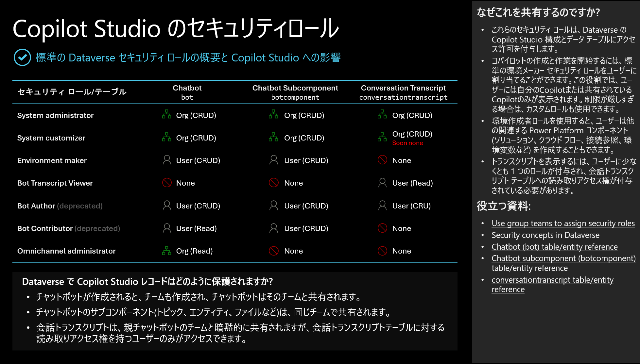Click the 'なぜこれを共有するのですか?' heading
Viewport: 640px width, 364px height.
pos(538,12)
